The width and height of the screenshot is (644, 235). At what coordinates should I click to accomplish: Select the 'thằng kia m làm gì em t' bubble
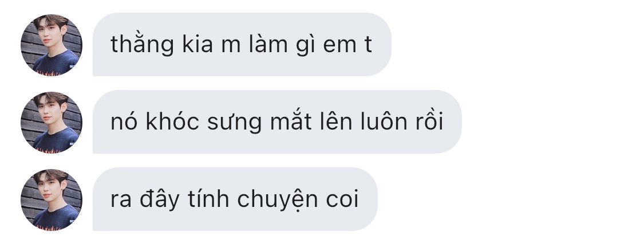242,45
